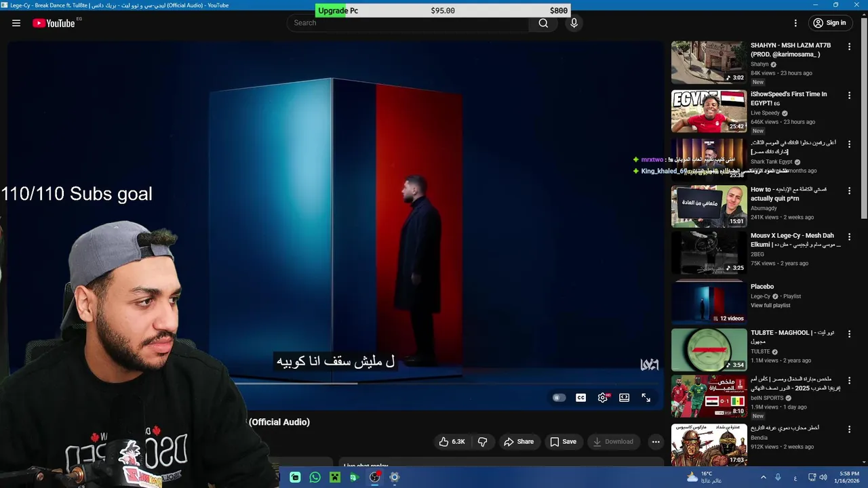Switch to theater mode
Viewport: 868px width, 488px height.
(x=624, y=398)
